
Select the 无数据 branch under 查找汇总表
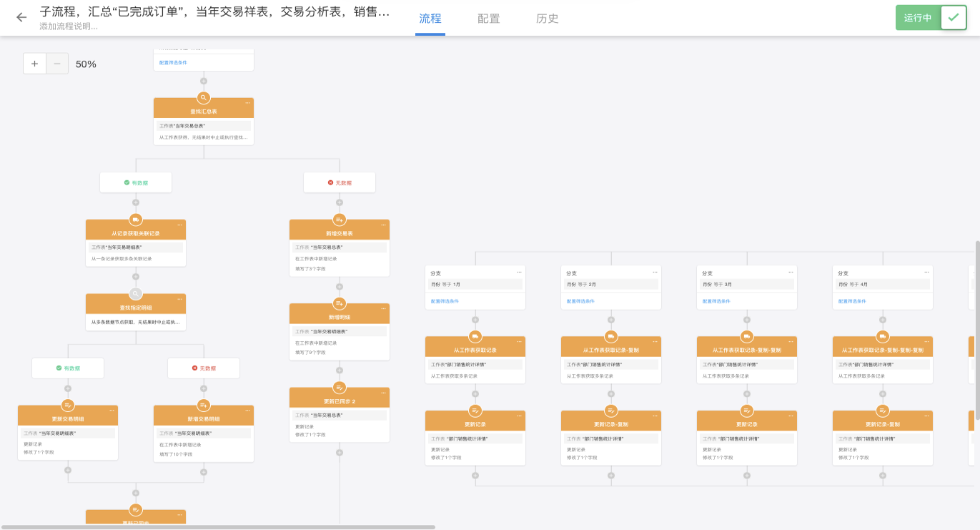tap(340, 182)
